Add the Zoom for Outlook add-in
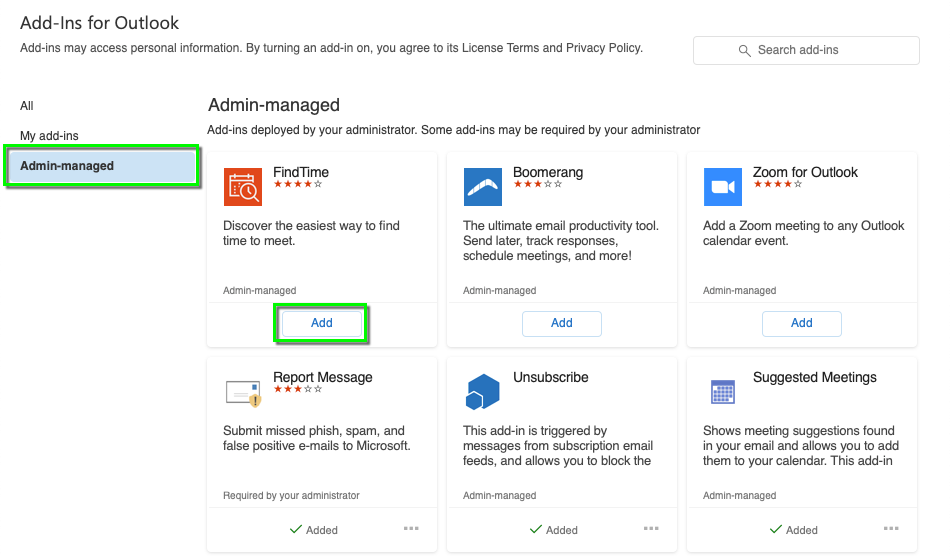 click(x=802, y=323)
